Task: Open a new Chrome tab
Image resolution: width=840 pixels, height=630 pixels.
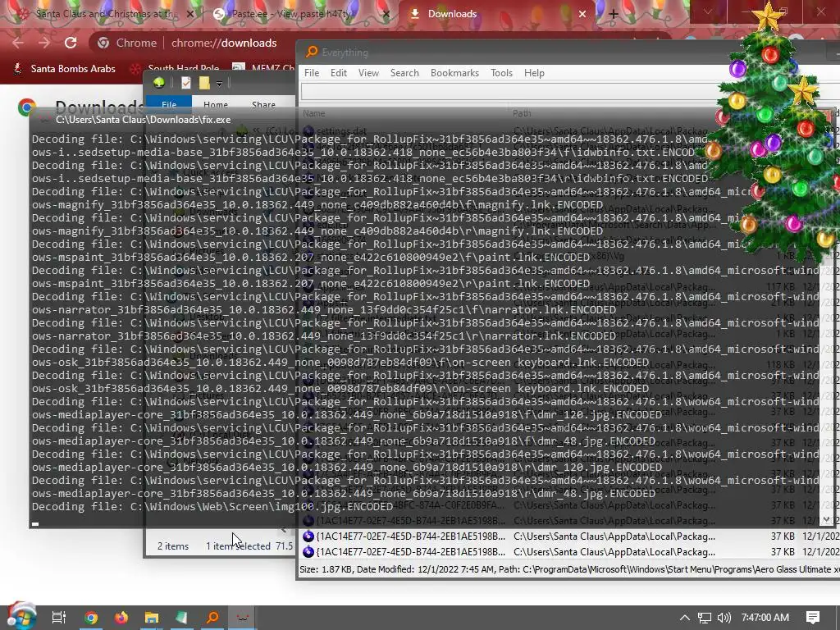Action: [x=614, y=14]
